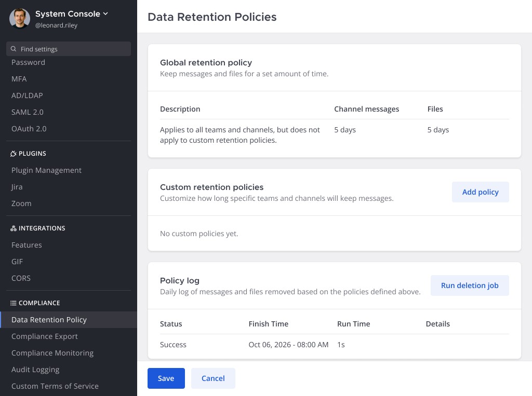Open Password settings

28,62
